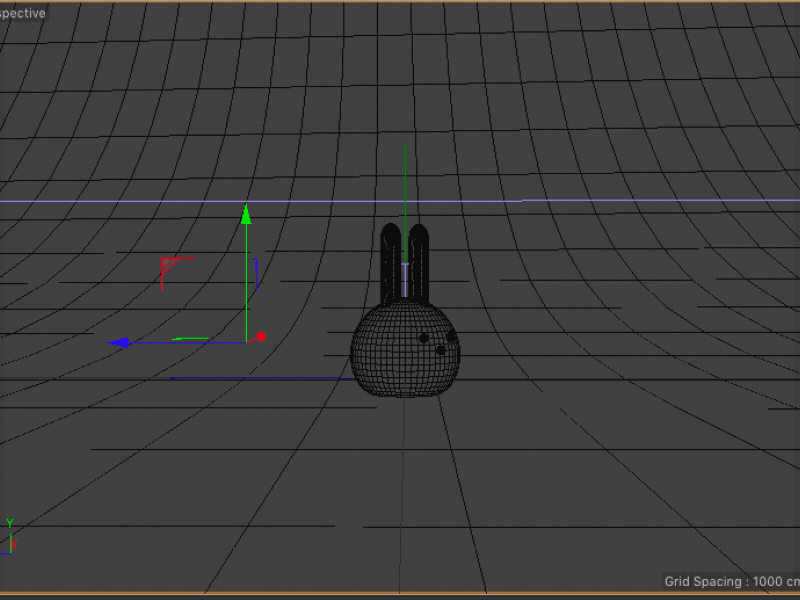Screen dimensions: 800x600
Task: Select the red center point of the gizmo
Action: click(261, 336)
